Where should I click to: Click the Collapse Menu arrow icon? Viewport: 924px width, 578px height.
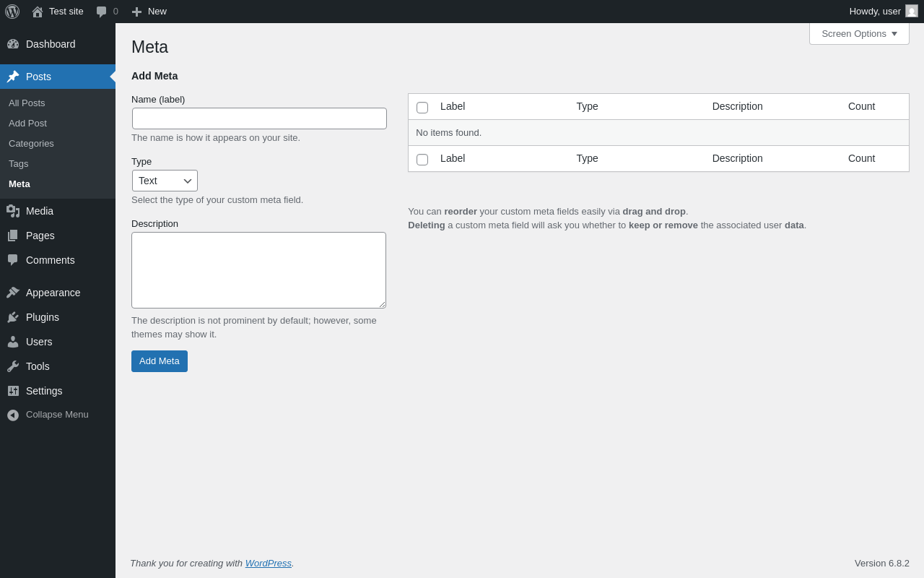pyautogui.click(x=13, y=415)
